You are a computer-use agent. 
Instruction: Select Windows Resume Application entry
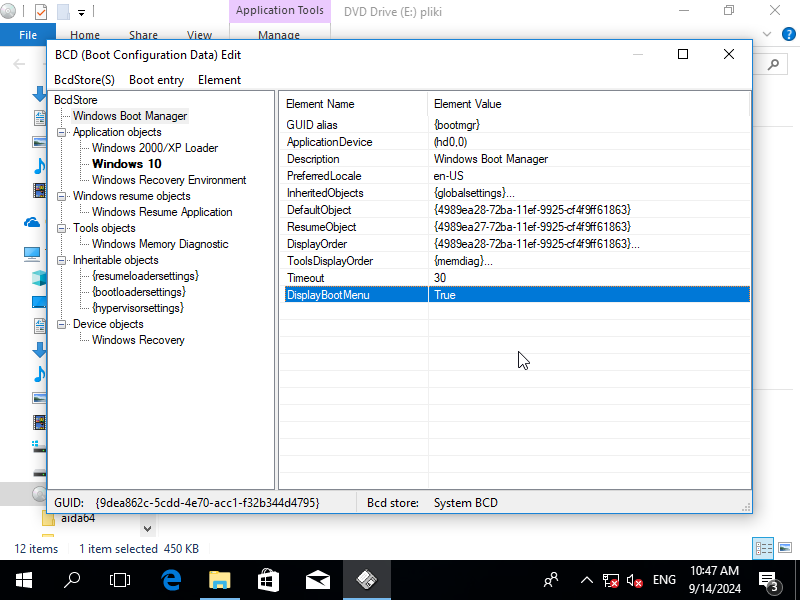pyautogui.click(x=162, y=212)
